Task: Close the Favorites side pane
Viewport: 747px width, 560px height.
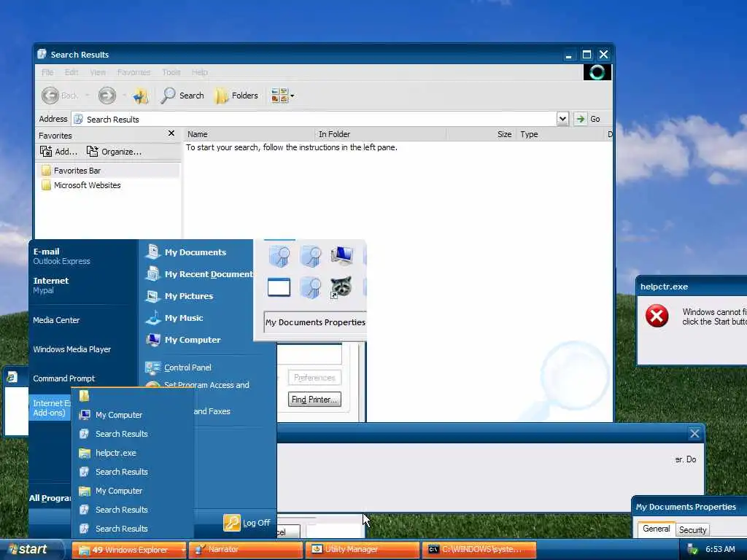Action: 171,133
